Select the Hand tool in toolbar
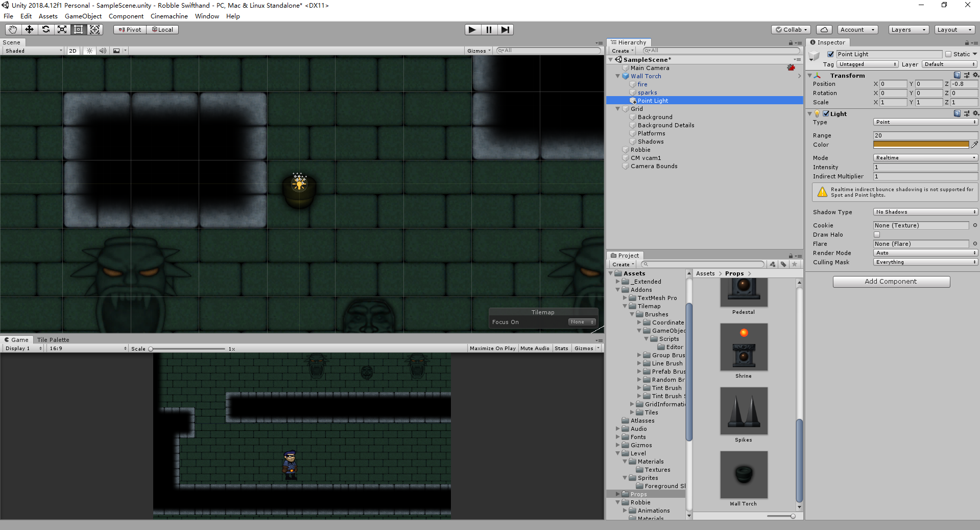Screen dimensions: 980x530 coord(13,30)
